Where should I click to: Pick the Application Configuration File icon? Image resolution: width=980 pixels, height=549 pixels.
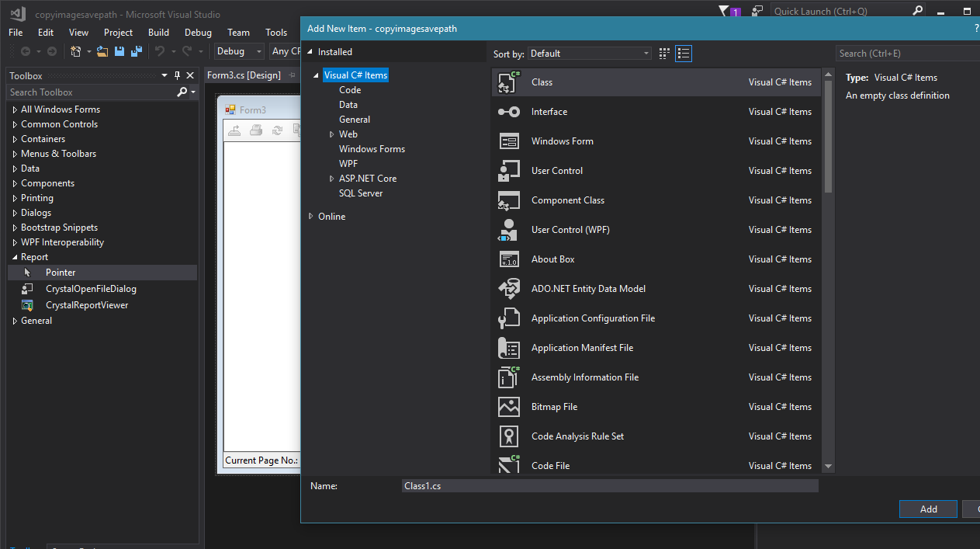click(x=508, y=318)
